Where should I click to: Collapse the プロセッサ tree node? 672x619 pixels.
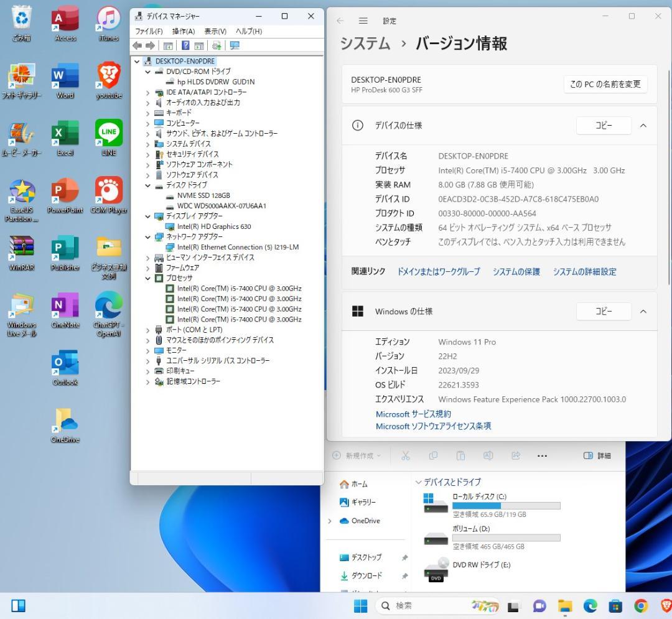147,277
